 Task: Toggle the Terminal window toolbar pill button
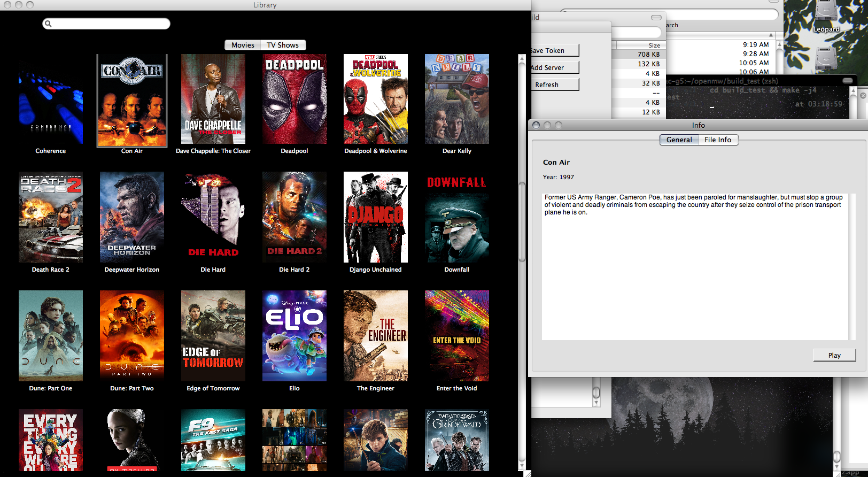tap(848, 80)
